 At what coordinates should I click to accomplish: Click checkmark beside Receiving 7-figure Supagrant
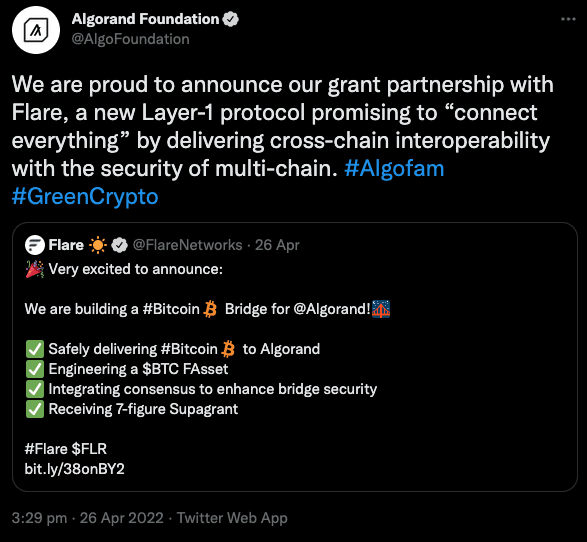[35, 409]
